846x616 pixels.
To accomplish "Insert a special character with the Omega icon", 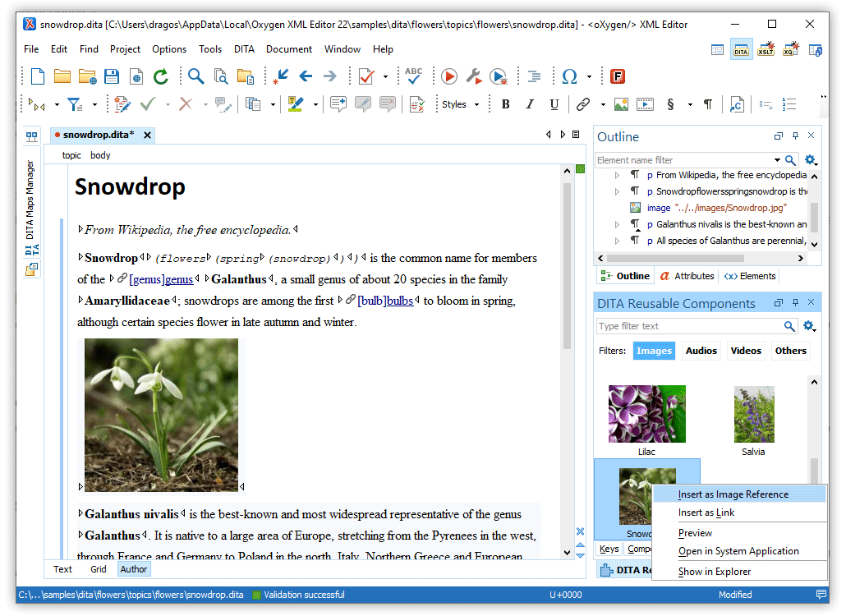I will (570, 76).
